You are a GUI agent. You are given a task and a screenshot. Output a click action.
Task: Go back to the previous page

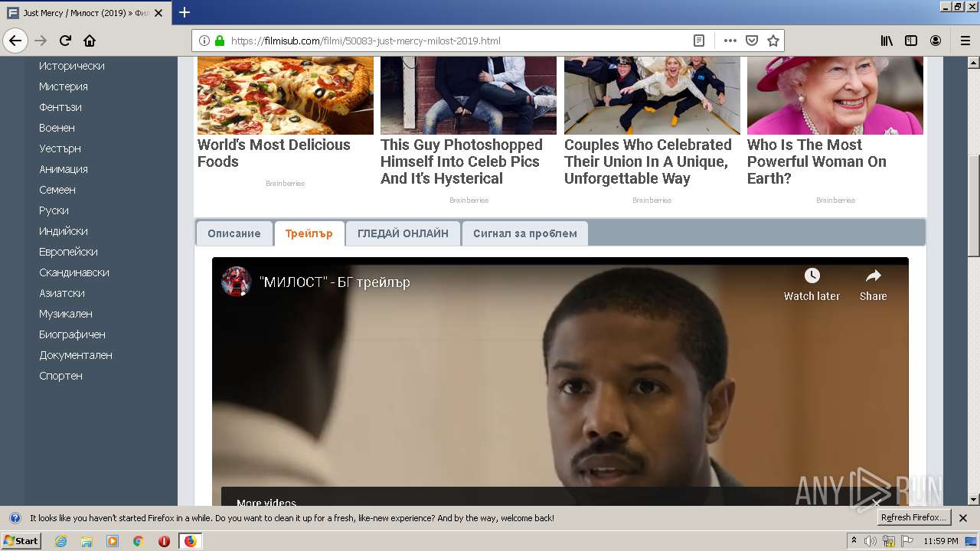(x=15, y=41)
